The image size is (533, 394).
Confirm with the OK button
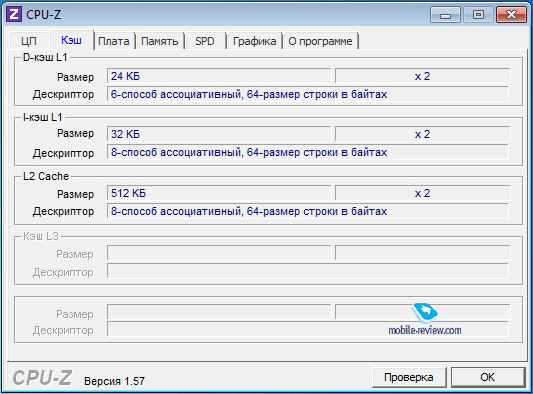[487, 377]
